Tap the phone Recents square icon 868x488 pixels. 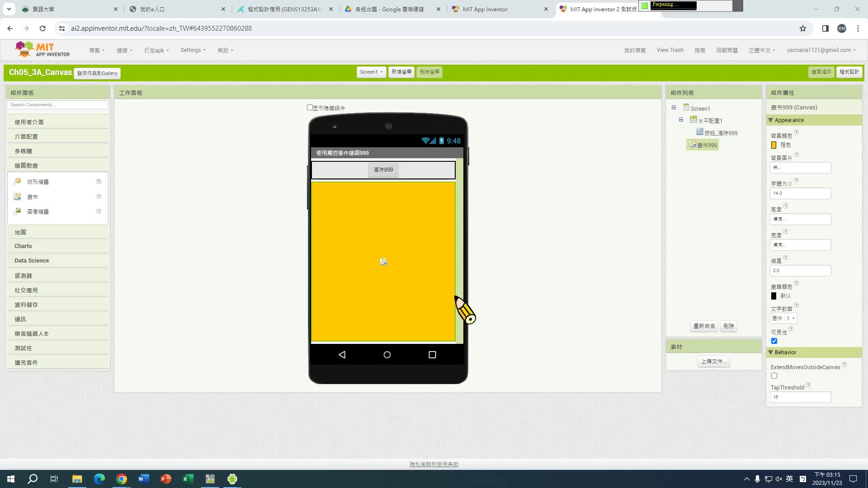432,355
